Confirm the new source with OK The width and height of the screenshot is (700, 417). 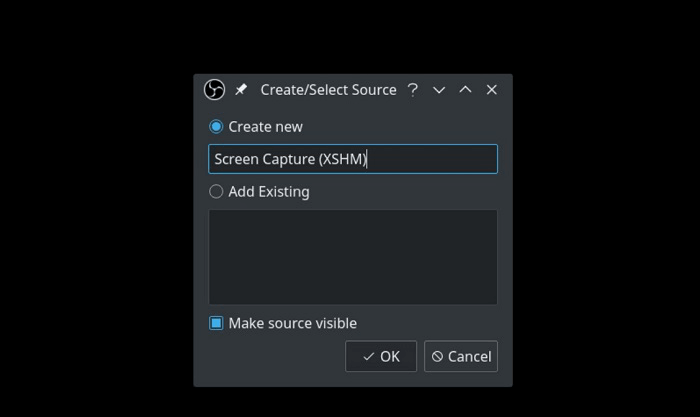click(381, 356)
